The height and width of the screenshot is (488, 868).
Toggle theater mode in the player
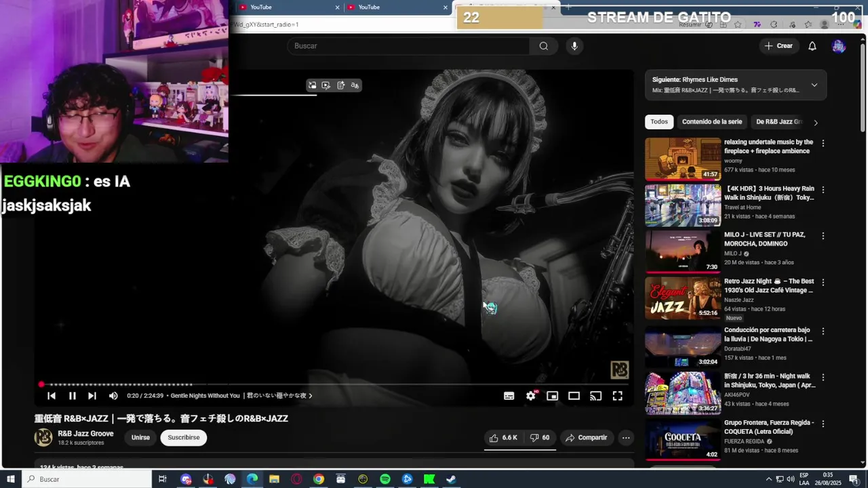coord(574,396)
